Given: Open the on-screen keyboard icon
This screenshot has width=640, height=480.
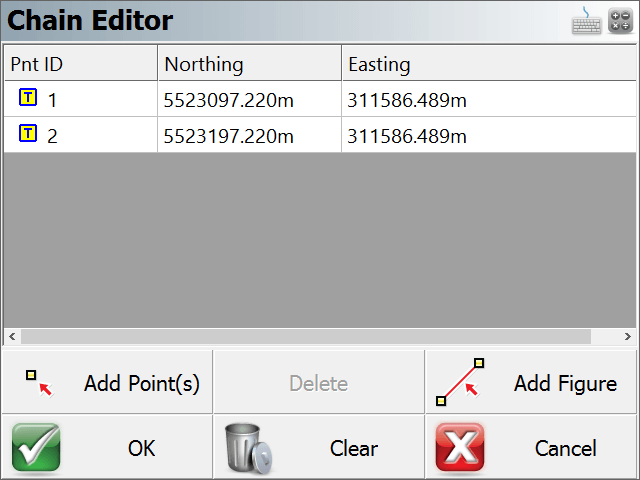Looking at the screenshot, I should [x=586, y=20].
